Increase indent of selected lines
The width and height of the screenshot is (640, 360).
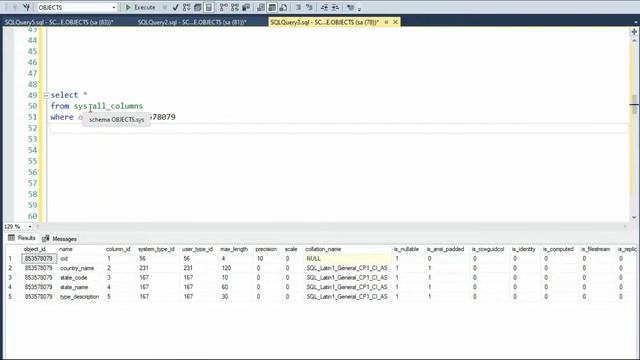pyautogui.click(x=336, y=7)
